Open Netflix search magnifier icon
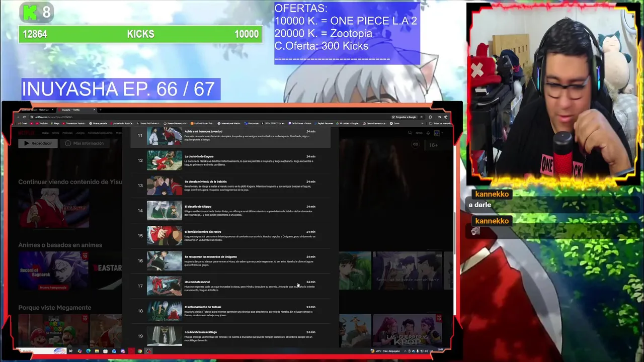This screenshot has width=644, height=362. (x=410, y=133)
